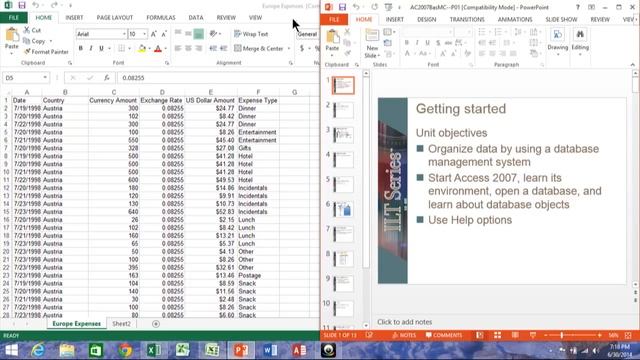Click the Increase Font Size icon in Excel
The height and width of the screenshot is (360, 640).
153,34
